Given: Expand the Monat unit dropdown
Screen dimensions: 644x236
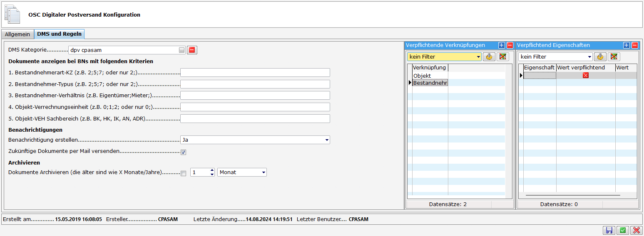Looking at the screenshot, I should tap(263, 172).
